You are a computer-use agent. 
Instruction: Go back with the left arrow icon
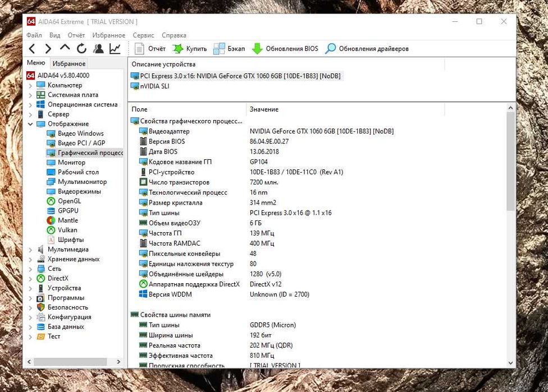[32, 49]
